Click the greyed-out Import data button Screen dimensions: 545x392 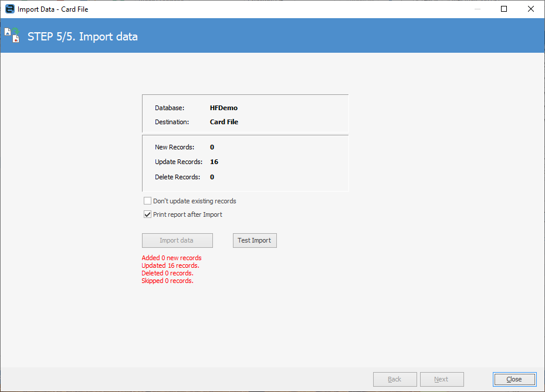click(x=177, y=241)
